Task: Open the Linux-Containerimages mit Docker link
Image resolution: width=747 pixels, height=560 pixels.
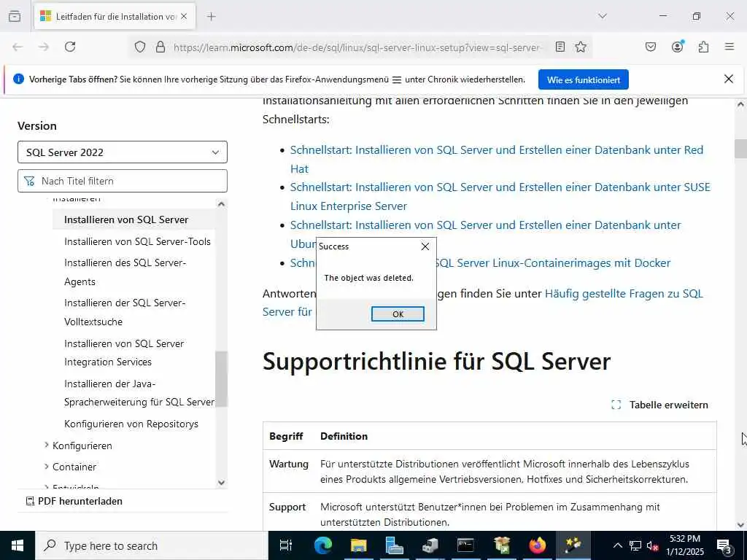Action: click(x=553, y=262)
